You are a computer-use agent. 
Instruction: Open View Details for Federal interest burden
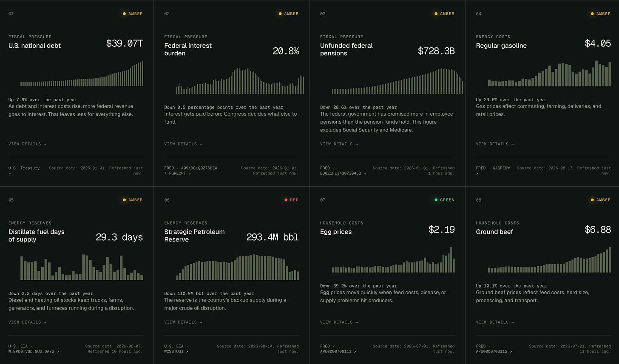point(183,144)
